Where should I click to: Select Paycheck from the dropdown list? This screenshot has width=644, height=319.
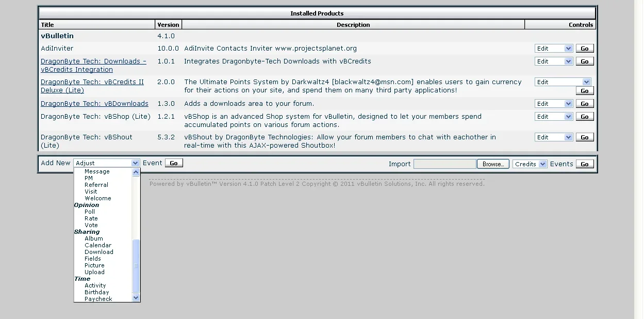click(98, 299)
